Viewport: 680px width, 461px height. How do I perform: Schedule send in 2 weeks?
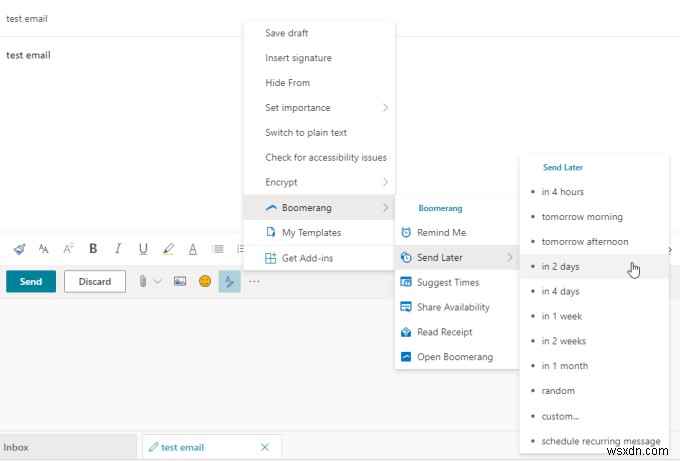click(x=594, y=341)
